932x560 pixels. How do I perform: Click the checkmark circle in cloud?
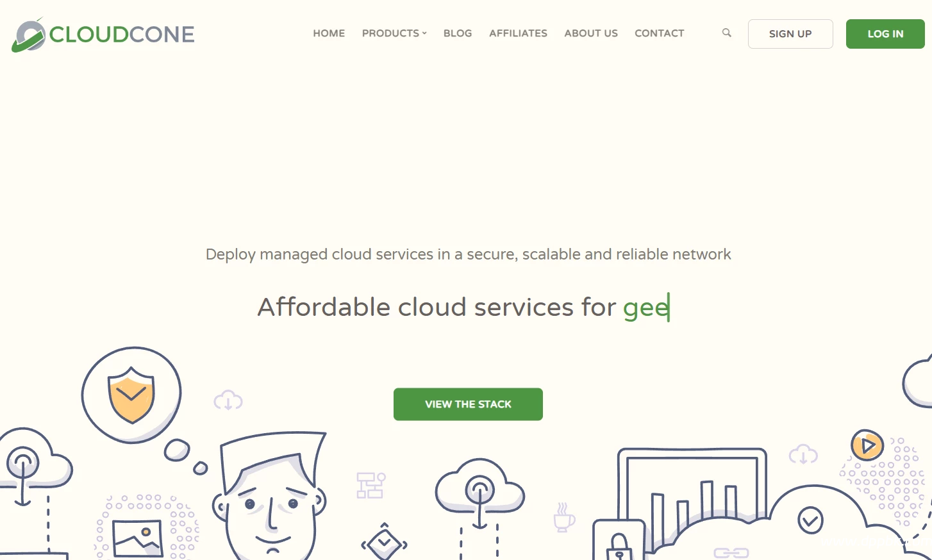tap(810, 520)
